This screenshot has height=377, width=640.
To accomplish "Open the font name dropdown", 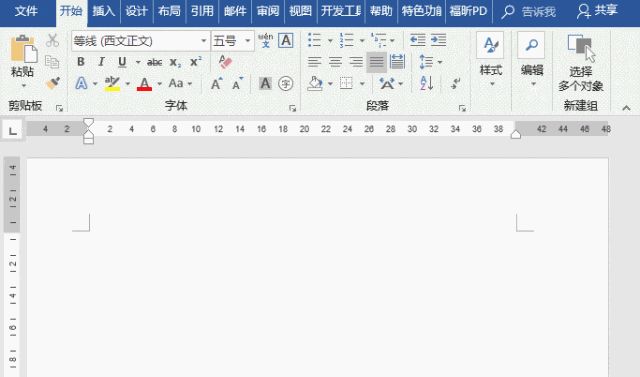I will (204, 41).
